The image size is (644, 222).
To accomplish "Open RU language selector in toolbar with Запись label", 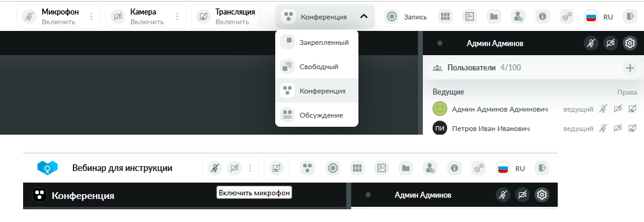I will pos(598,17).
